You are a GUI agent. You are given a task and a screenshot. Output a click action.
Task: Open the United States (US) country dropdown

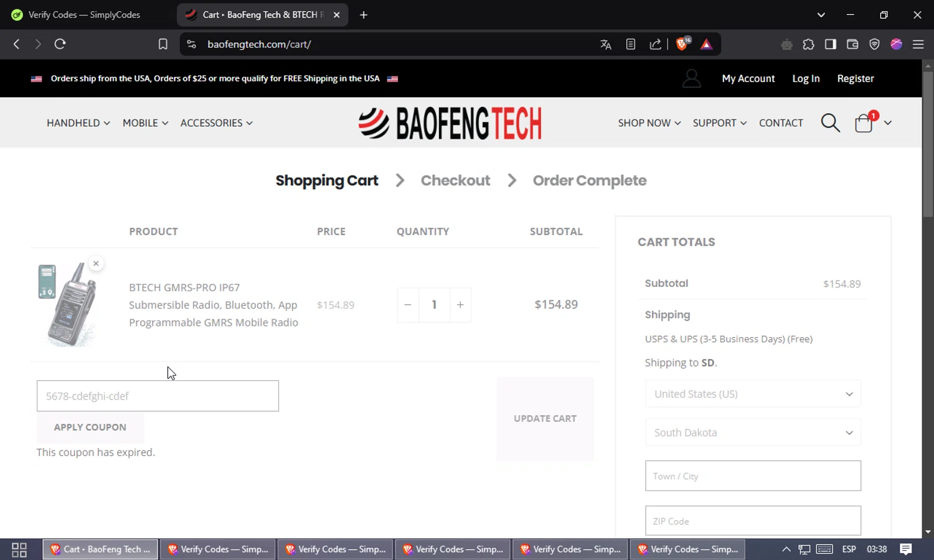pos(753,394)
